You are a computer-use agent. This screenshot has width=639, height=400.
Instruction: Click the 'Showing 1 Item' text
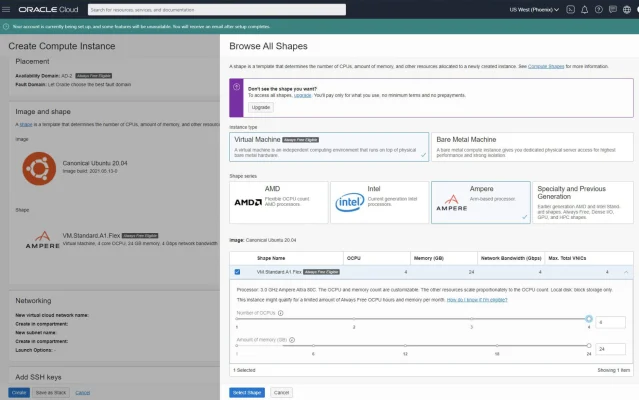click(x=614, y=370)
